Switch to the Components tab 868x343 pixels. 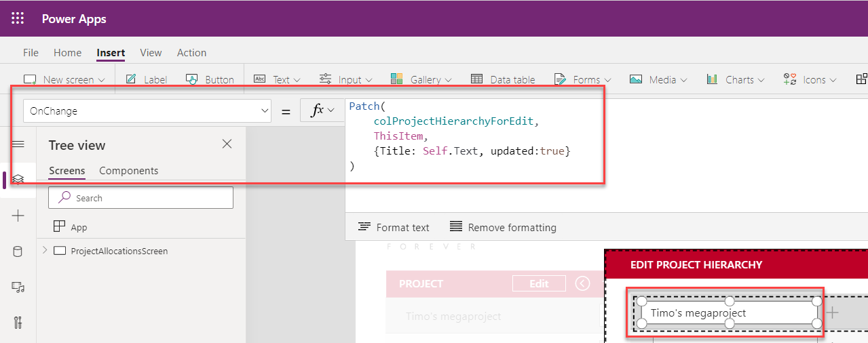pyautogui.click(x=128, y=171)
